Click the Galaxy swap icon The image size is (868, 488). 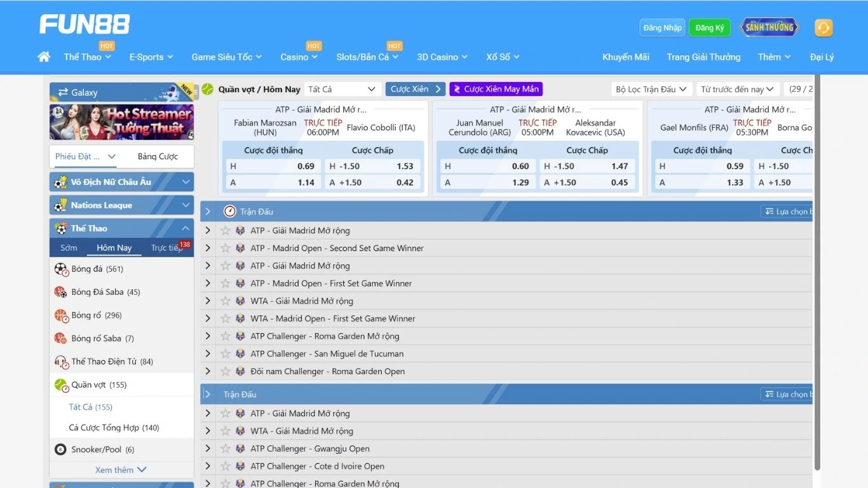(63, 93)
